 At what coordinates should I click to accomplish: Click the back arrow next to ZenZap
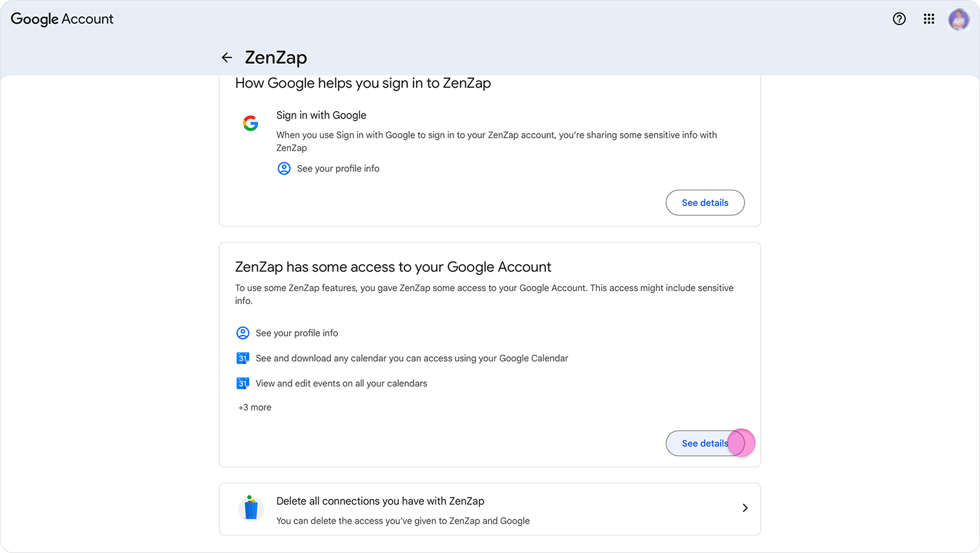tap(226, 57)
